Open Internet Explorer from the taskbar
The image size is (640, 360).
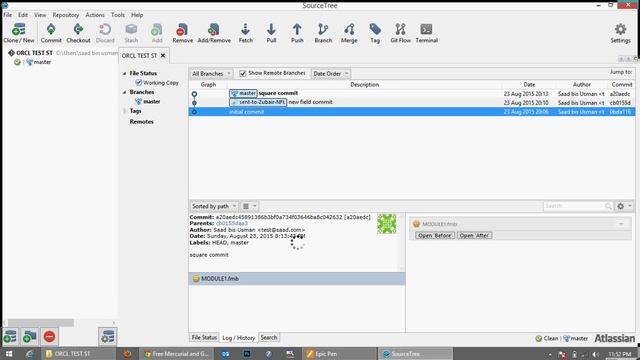pos(29,354)
